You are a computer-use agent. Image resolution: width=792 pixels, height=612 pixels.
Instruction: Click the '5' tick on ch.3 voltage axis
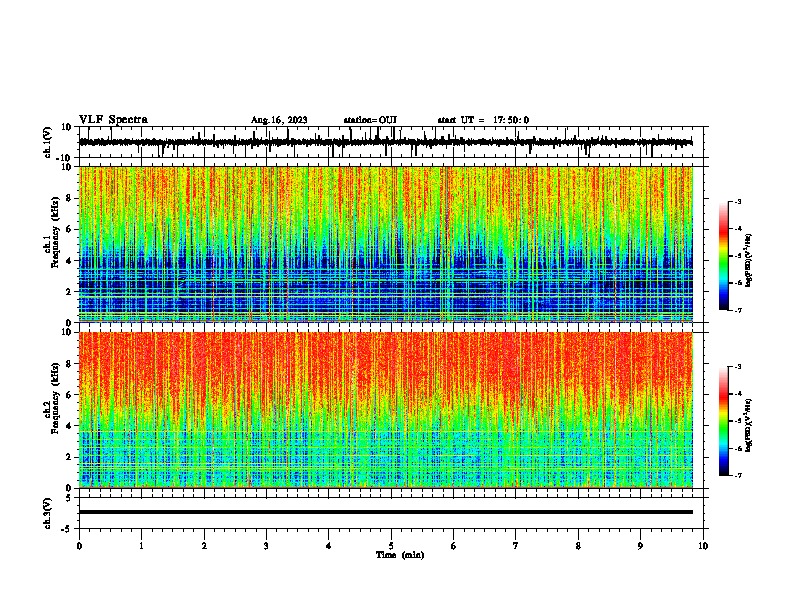pos(69,498)
